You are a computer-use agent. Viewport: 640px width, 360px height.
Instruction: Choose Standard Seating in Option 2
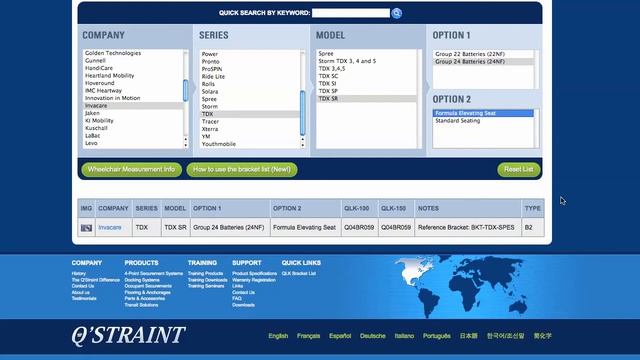(x=458, y=121)
